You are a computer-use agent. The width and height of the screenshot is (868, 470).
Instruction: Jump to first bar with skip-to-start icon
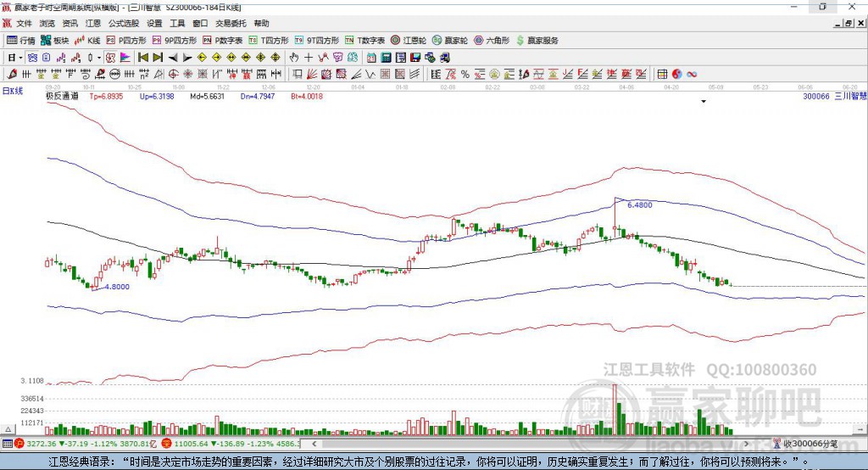(x=142, y=58)
